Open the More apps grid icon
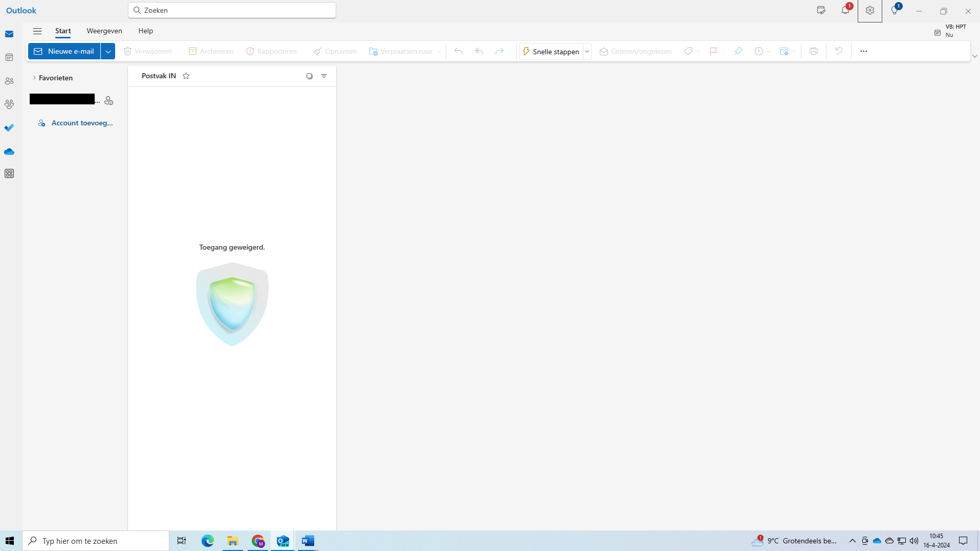This screenshot has height=551, width=980. click(9, 174)
